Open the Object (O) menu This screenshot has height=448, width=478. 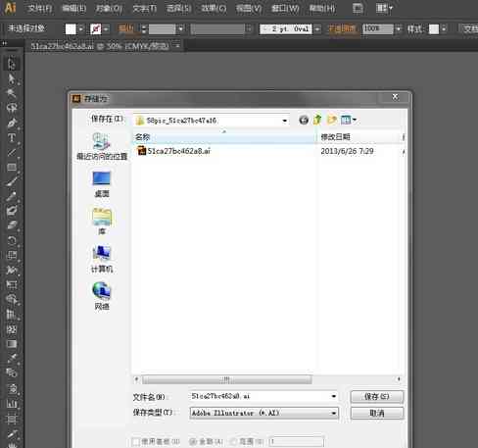(109, 8)
